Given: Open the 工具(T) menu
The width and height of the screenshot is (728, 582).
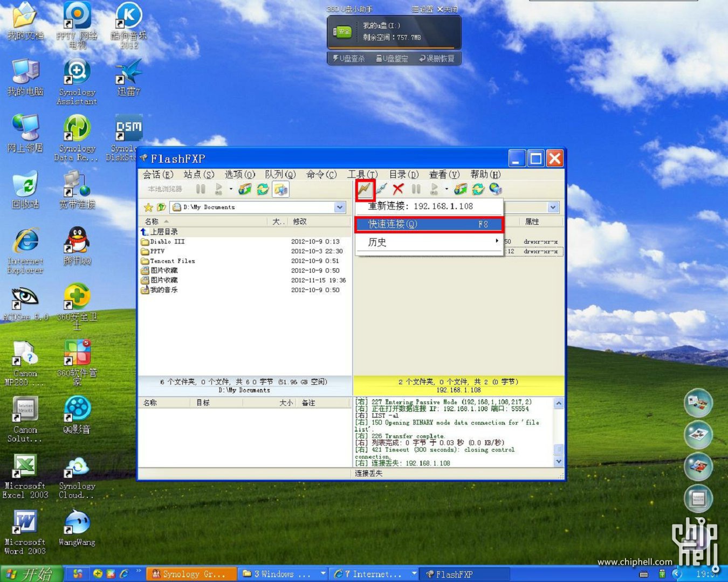Looking at the screenshot, I should (362, 175).
